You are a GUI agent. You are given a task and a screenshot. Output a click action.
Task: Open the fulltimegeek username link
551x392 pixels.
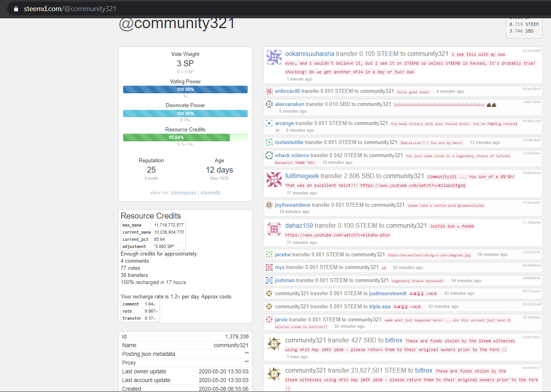(x=302, y=176)
